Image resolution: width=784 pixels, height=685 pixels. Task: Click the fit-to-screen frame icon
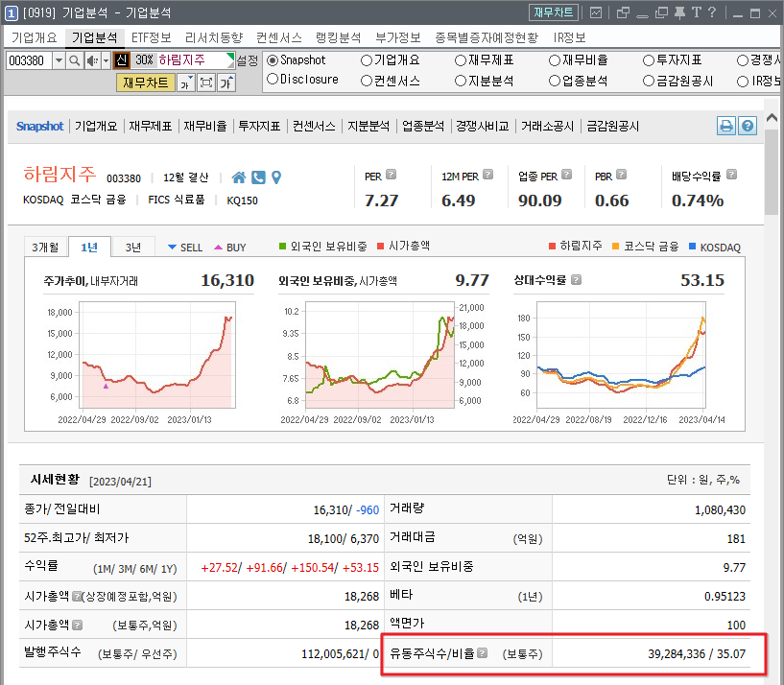tap(206, 83)
